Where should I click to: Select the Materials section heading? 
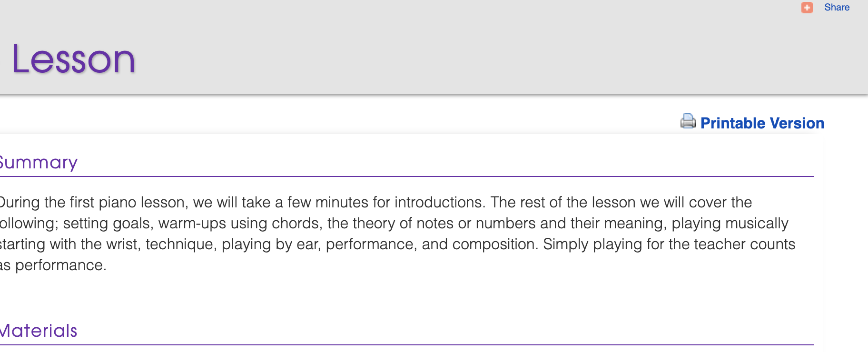[39, 331]
